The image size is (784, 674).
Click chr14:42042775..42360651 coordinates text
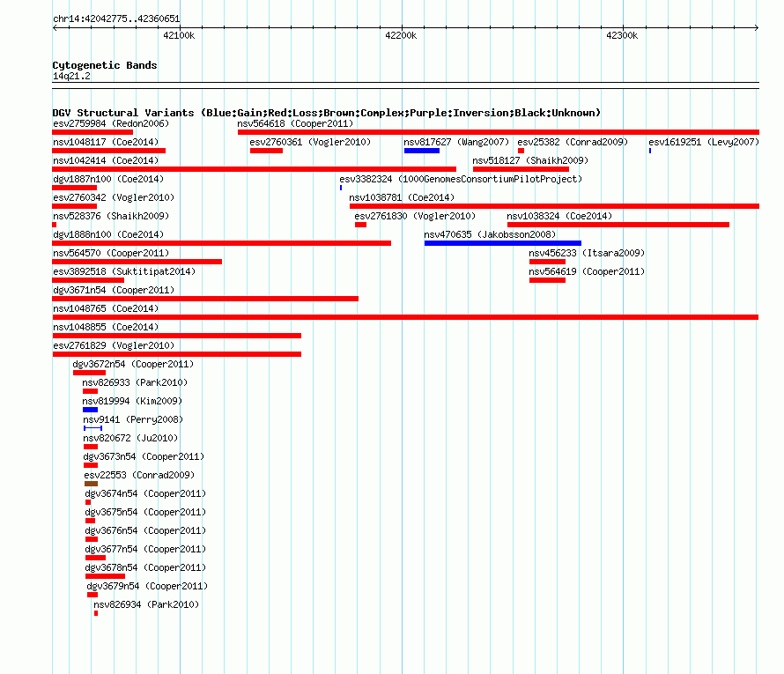coord(116,19)
